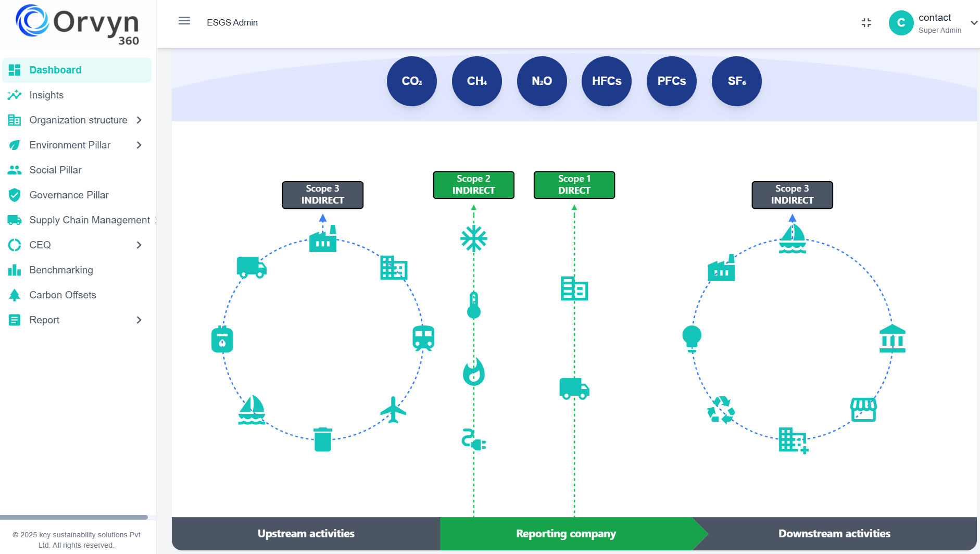Open the Social Pillar section icon

15,170
